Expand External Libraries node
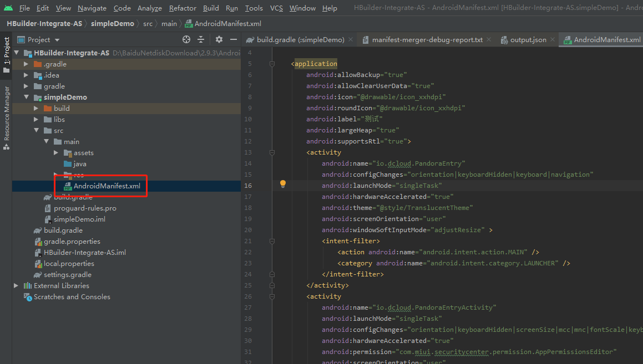 click(x=17, y=285)
